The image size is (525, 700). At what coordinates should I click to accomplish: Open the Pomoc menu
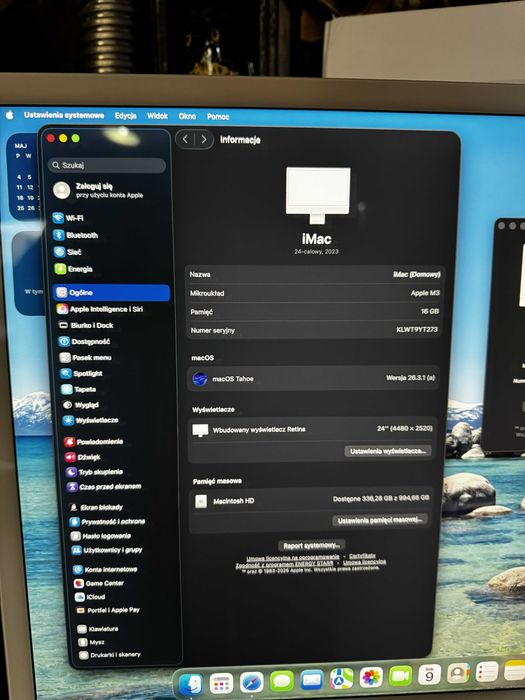pyautogui.click(x=218, y=117)
